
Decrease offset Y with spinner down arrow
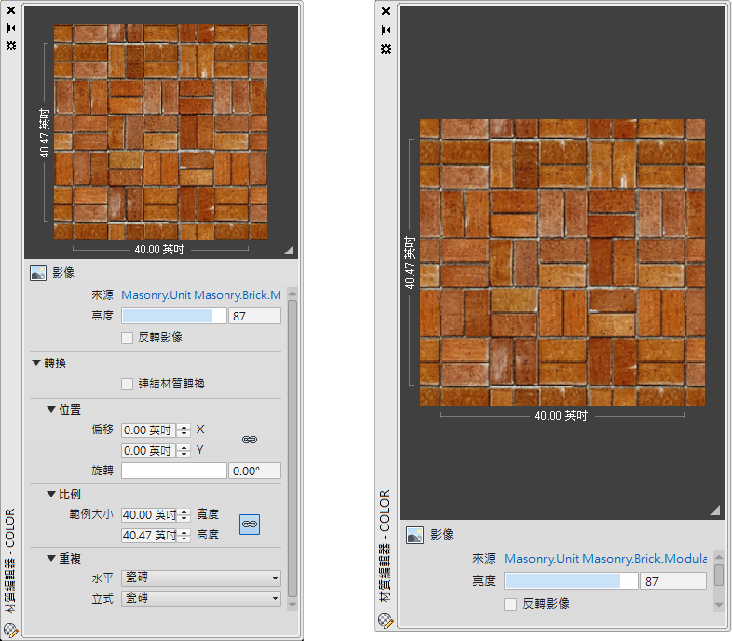(184, 454)
